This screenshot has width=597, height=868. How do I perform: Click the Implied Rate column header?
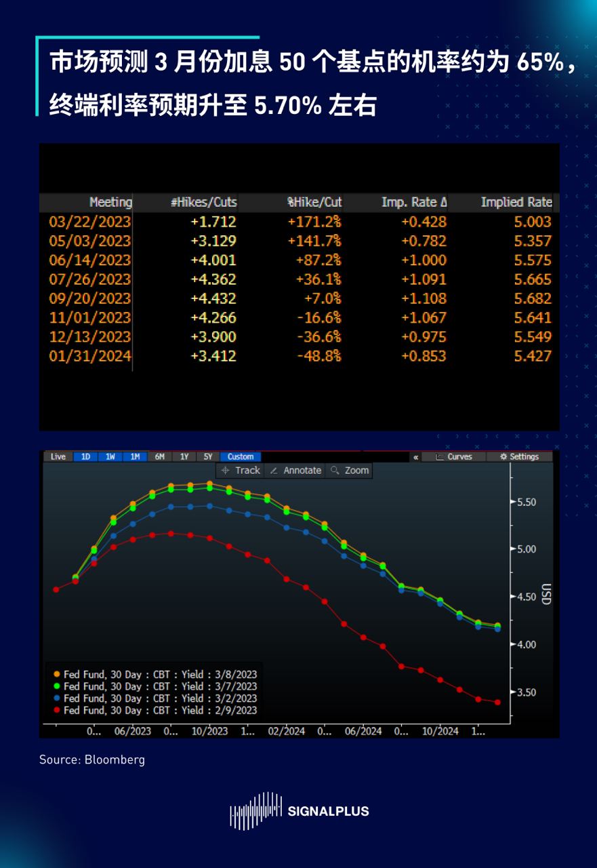click(516, 202)
